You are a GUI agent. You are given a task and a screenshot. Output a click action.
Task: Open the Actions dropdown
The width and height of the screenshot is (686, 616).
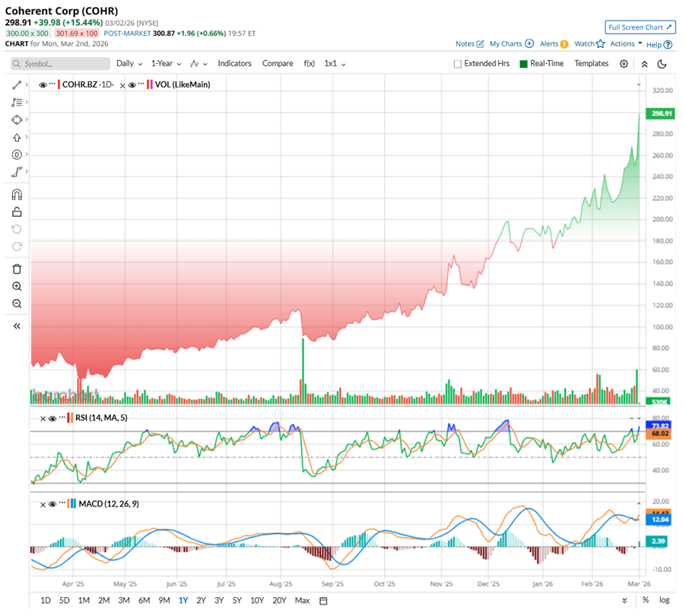coord(626,44)
